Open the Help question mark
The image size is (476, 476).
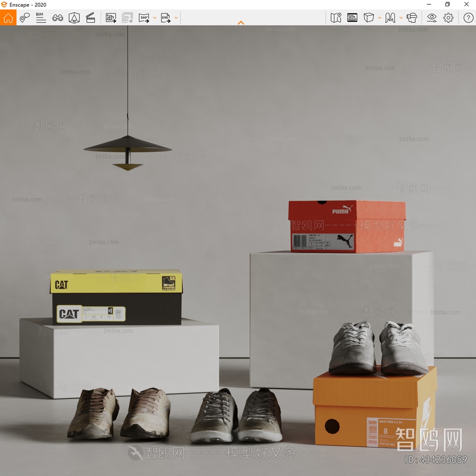point(468,18)
